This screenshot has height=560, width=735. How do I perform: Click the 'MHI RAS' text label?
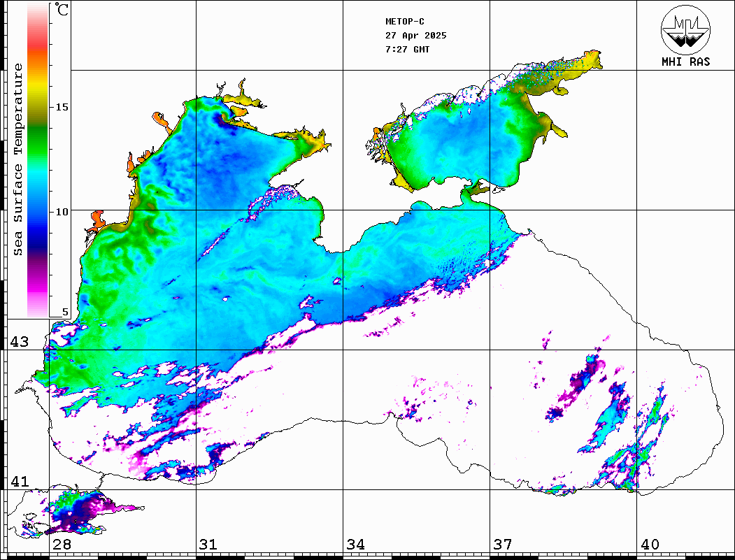pyautogui.click(x=686, y=62)
